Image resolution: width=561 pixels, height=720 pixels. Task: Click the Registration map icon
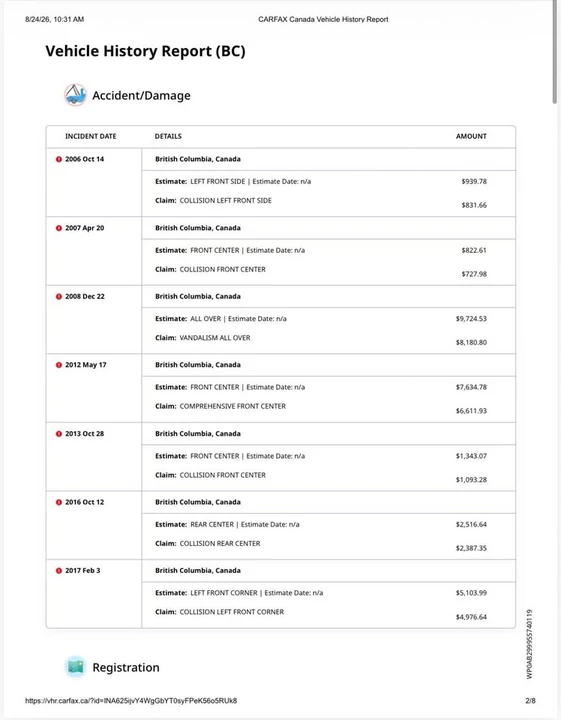[x=75, y=667]
